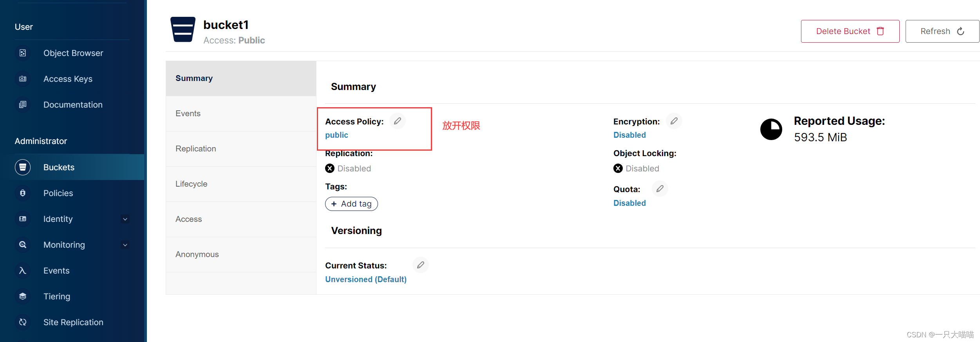980x342 pixels.
Task: Open the Tiering section icon
Action: [23, 297]
